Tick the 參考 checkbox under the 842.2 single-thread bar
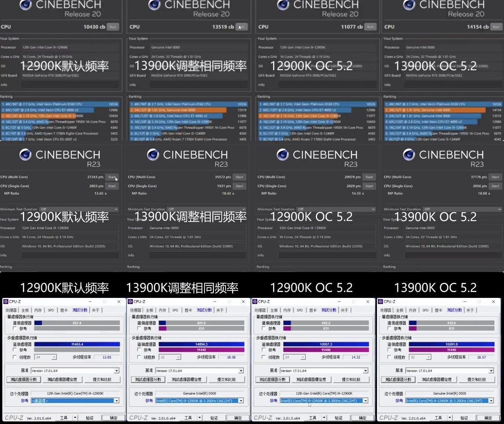Viewport: 504px width, 424px height. pos(263,329)
